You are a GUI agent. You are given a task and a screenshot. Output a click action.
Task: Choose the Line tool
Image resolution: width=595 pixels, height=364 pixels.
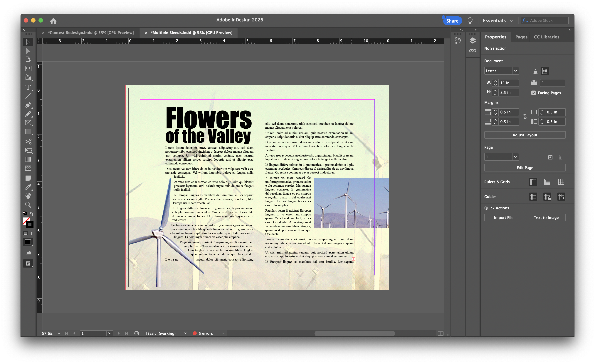[x=28, y=96]
